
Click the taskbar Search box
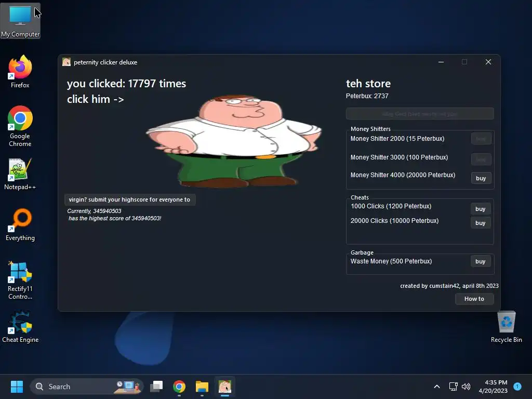pos(87,387)
